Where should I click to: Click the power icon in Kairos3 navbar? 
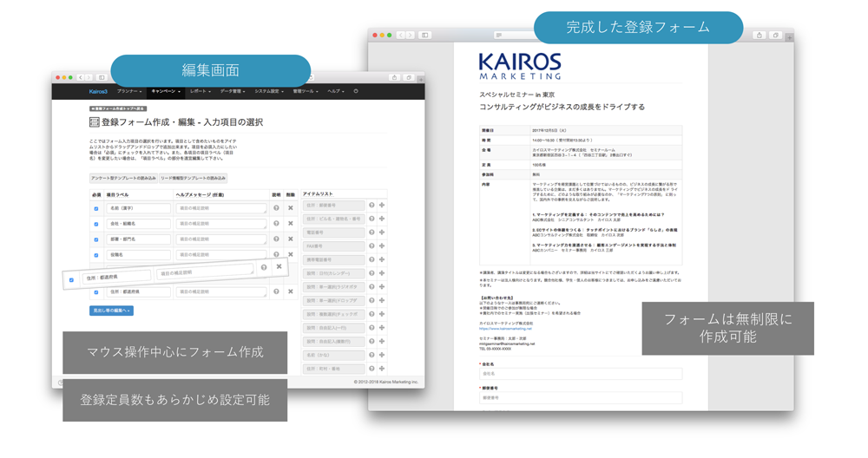[356, 91]
